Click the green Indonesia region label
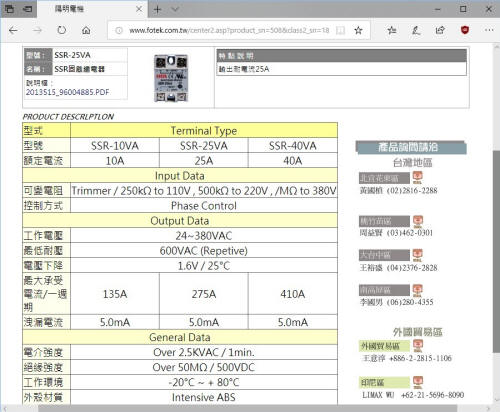This screenshot has width=500, height=412. pyautogui.click(x=384, y=383)
